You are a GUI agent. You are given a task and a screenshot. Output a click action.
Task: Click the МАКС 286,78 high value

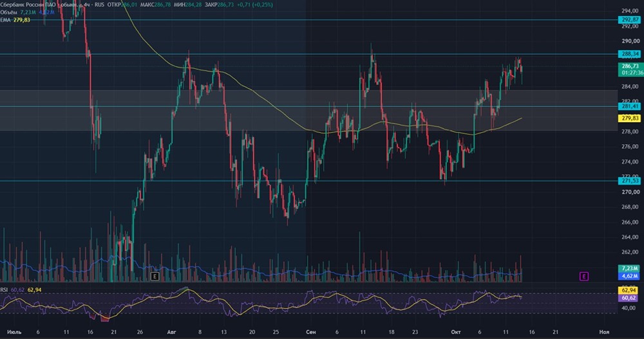pos(155,5)
